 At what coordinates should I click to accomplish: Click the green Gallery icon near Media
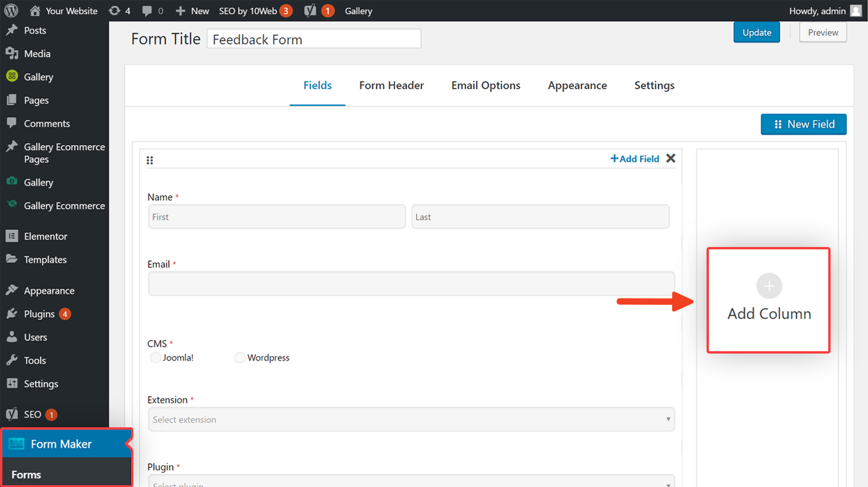12,76
